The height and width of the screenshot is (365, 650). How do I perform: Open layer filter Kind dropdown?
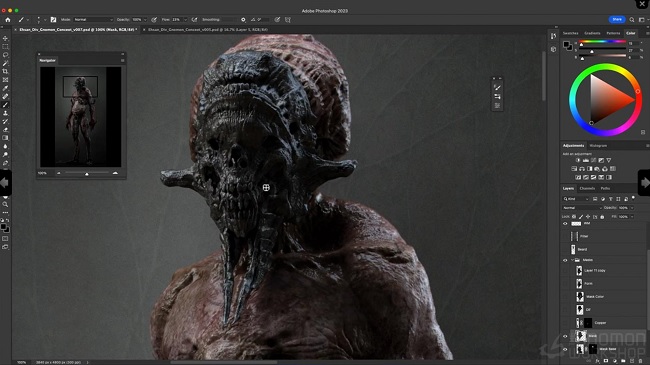tap(576, 199)
